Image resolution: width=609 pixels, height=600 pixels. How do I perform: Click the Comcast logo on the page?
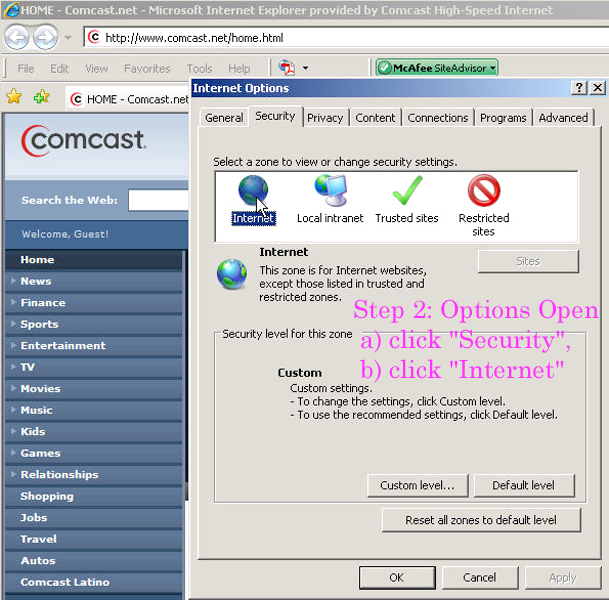[84, 141]
